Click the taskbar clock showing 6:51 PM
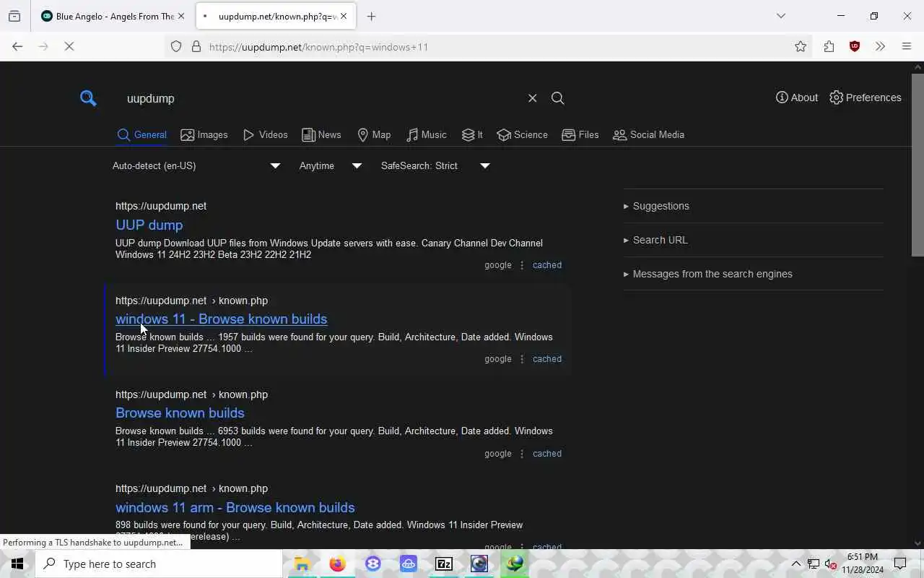924x578 pixels. coord(863,564)
